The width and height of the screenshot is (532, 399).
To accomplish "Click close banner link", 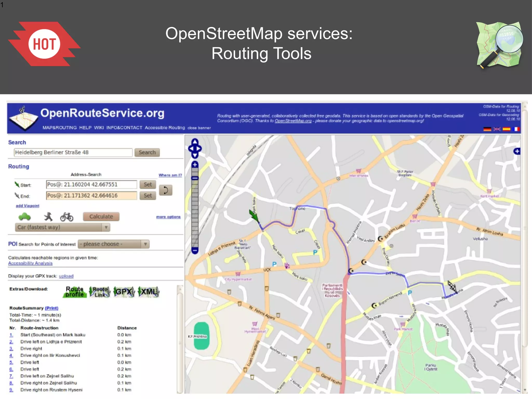I will click(x=199, y=128).
